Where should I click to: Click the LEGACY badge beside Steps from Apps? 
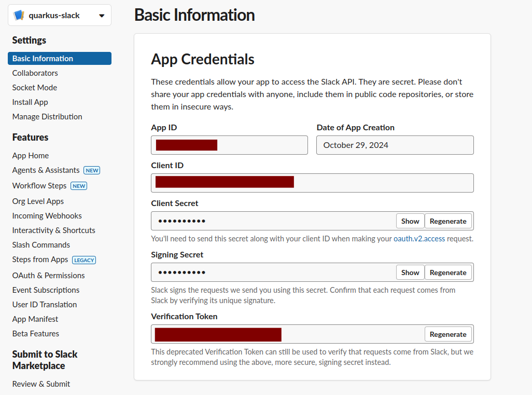click(84, 260)
